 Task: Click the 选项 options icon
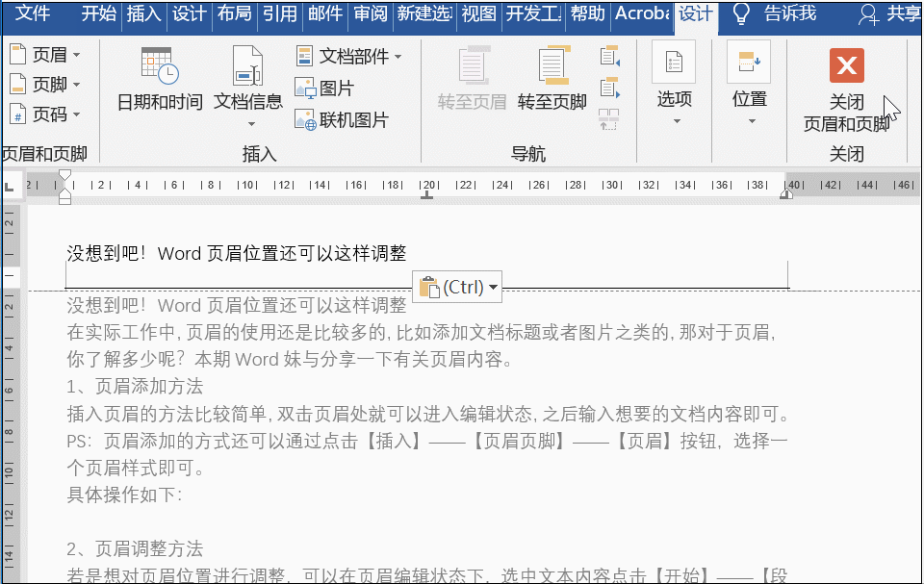(x=674, y=62)
